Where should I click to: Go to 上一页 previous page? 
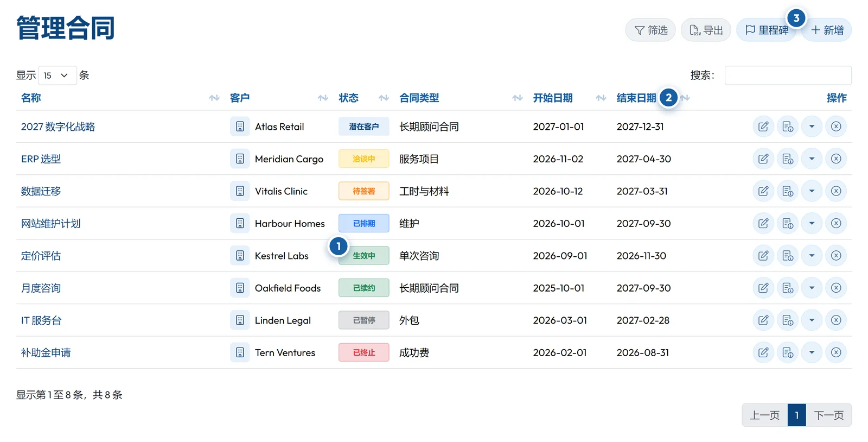[765, 415]
